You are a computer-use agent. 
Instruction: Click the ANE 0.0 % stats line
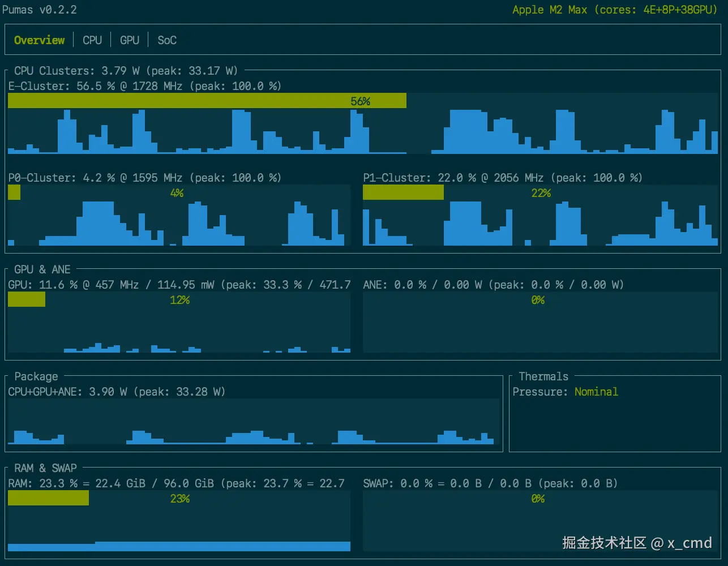coord(493,285)
